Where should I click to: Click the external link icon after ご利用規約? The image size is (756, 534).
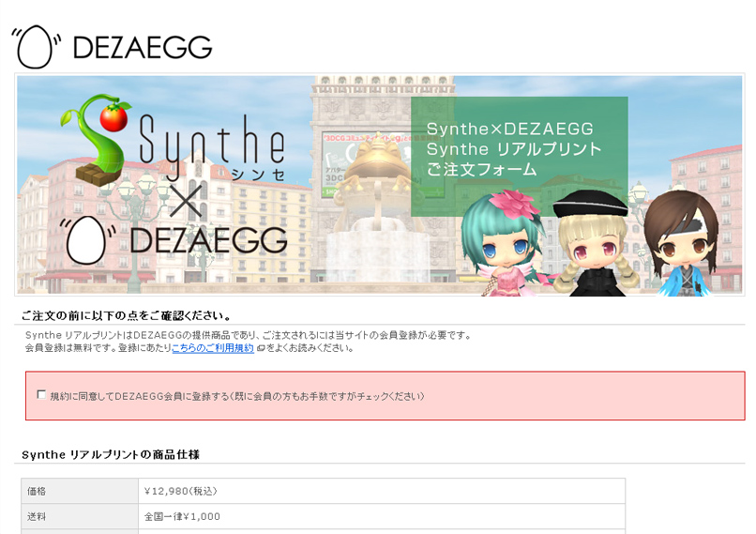pyautogui.click(x=261, y=348)
